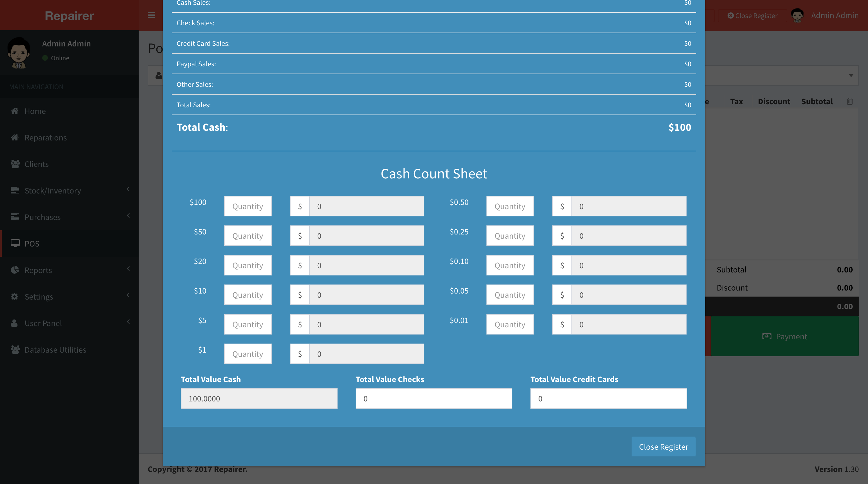Click the trash icon in table header

pyautogui.click(x=850, y=102)
